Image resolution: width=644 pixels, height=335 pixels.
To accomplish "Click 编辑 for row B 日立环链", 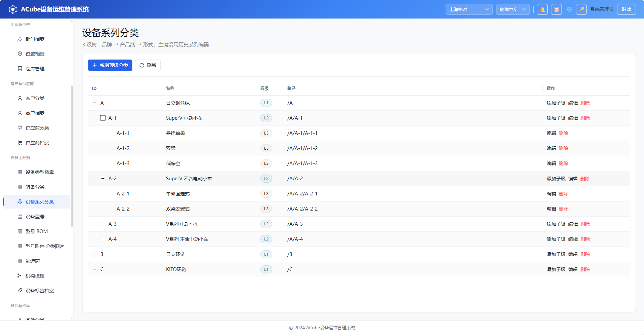I will 573,254.
